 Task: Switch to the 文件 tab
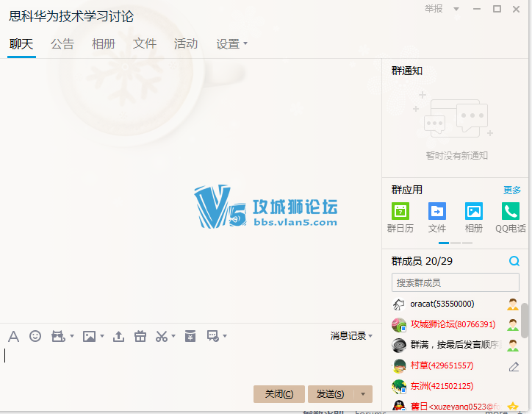[x=145, y=44]
